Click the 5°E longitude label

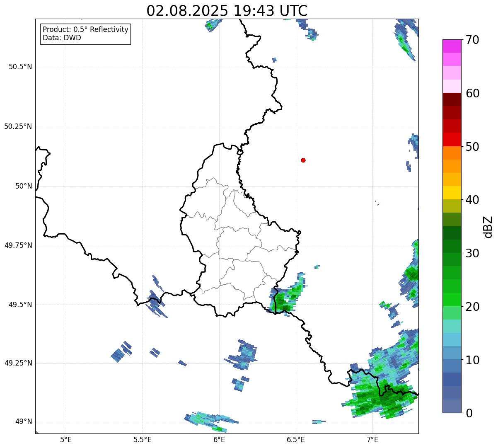pos(66,439)
